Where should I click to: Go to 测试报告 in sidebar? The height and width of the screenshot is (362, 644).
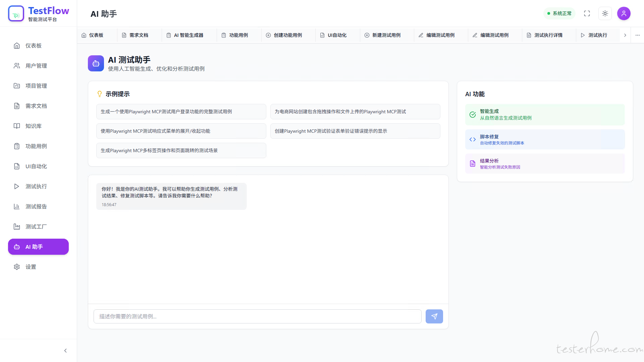[x=36, y=206]
